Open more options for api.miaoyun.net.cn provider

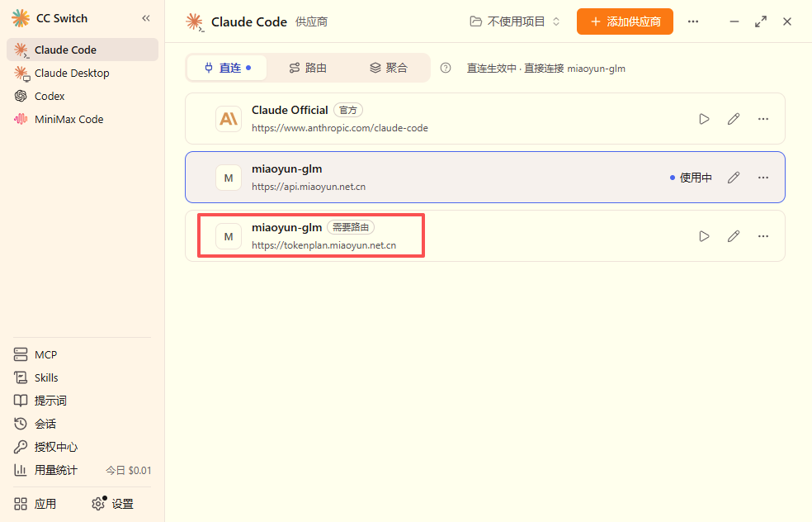(762, 178)
